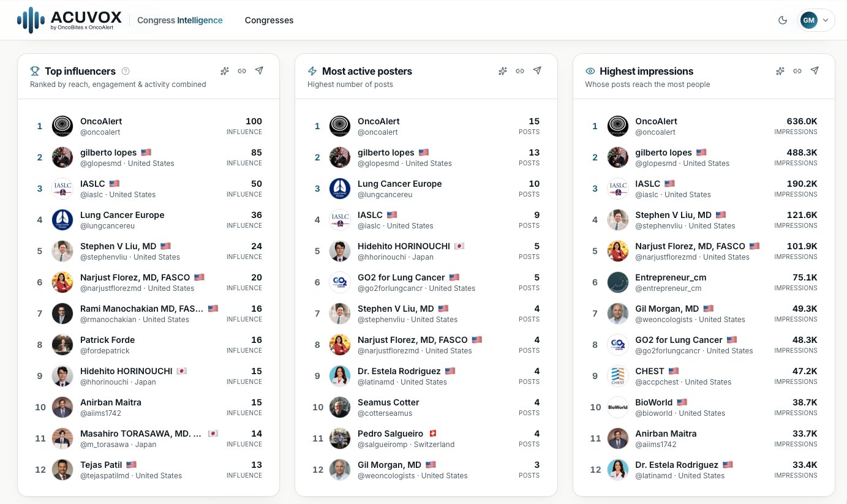Click Gil Morgan photo in Highest impressions
The image size is (847, 504).
pos(618,314)
